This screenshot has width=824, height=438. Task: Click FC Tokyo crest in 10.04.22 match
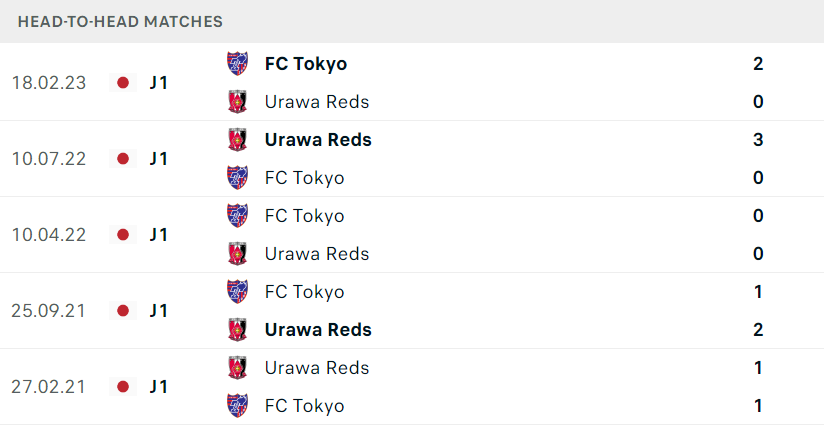click(238, 216)
